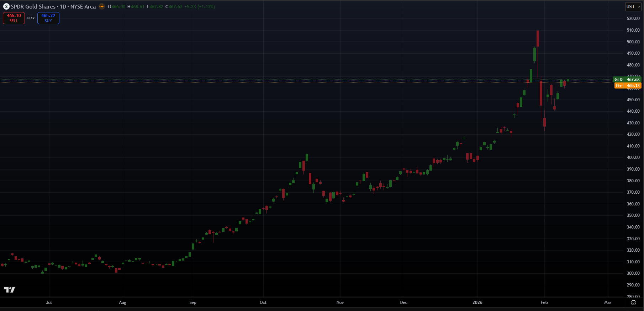This screenshot has height=311, width=644.
Task: Click the 2026 label on time axis
Action: (x=477, y=302)
